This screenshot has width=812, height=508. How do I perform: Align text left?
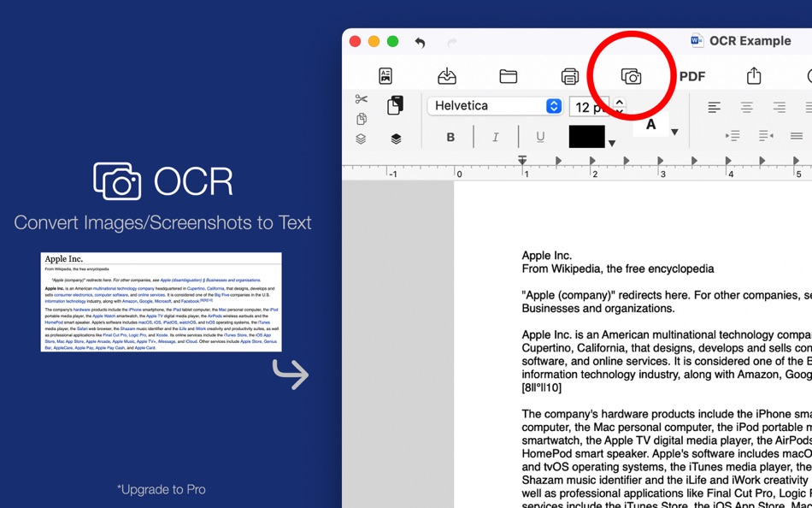[714, 107]
